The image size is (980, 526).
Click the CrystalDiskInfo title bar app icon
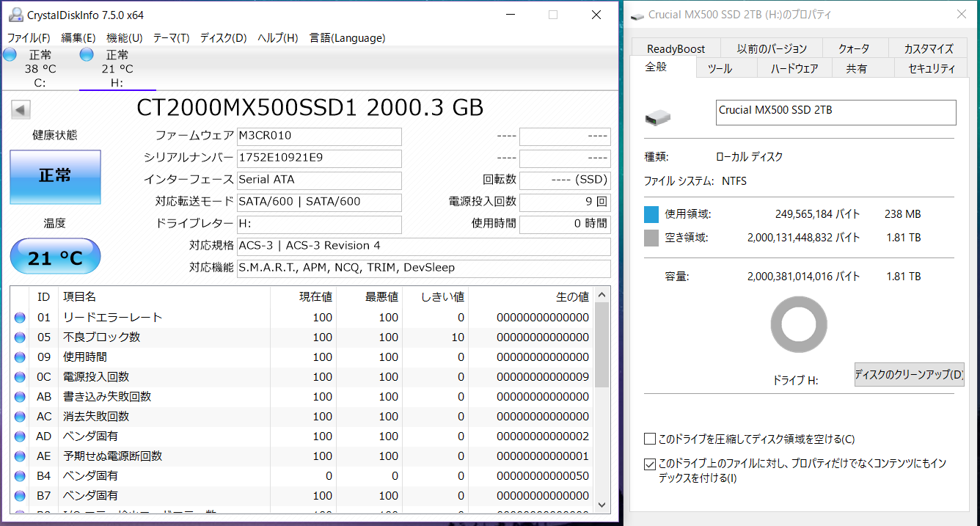point(15,15)
